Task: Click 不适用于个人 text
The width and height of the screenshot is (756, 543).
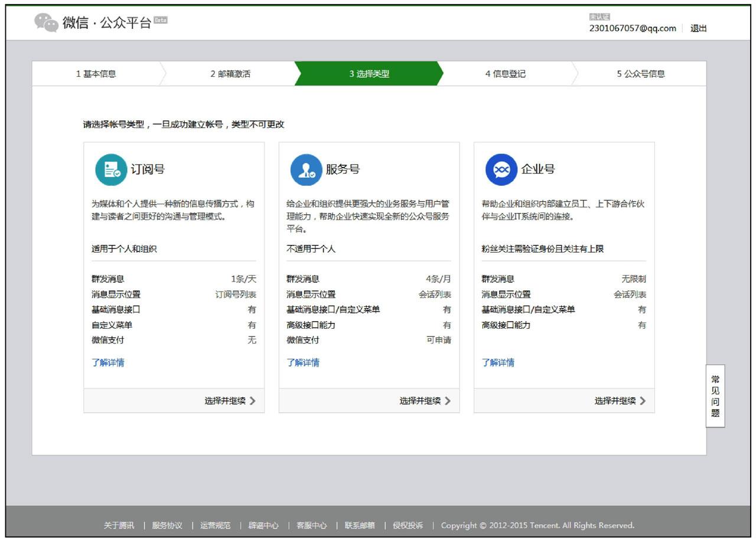Action: pyautogui.click(x=311, y=249)
